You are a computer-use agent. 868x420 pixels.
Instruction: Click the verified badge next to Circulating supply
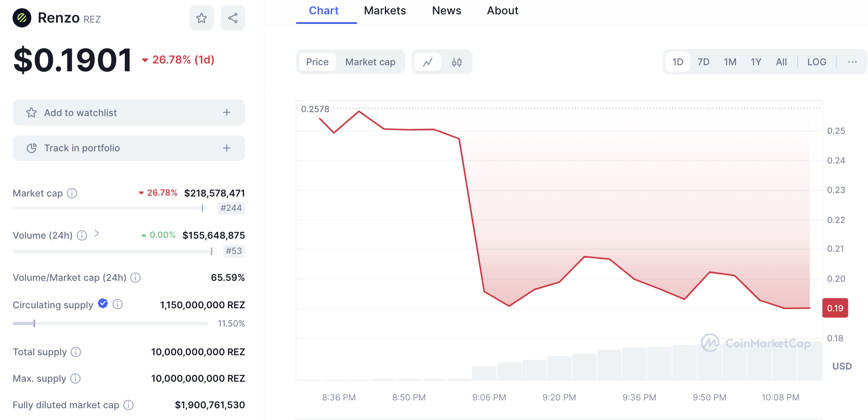pos(103,303)
